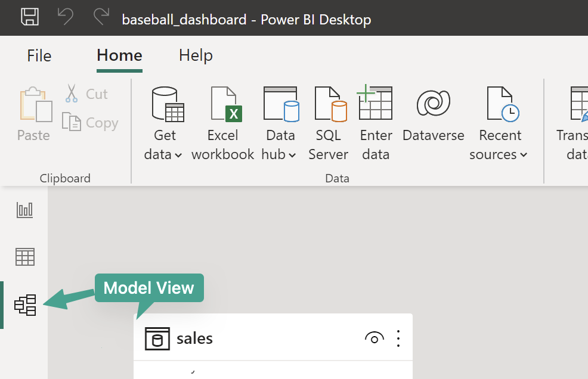This screenshot has width=588, height=379.
Task: Toggle visibility of the sales table
Action: pyautogui.click(x=374, y=338)
